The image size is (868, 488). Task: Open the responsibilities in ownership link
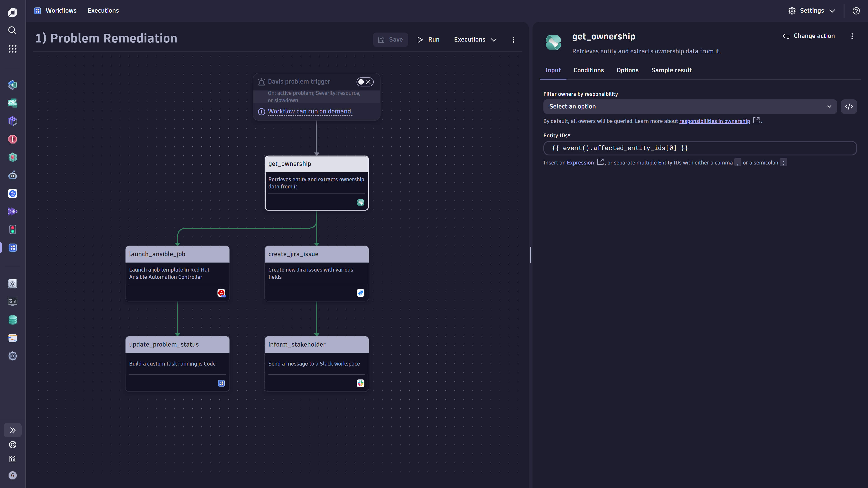point(715,121)
